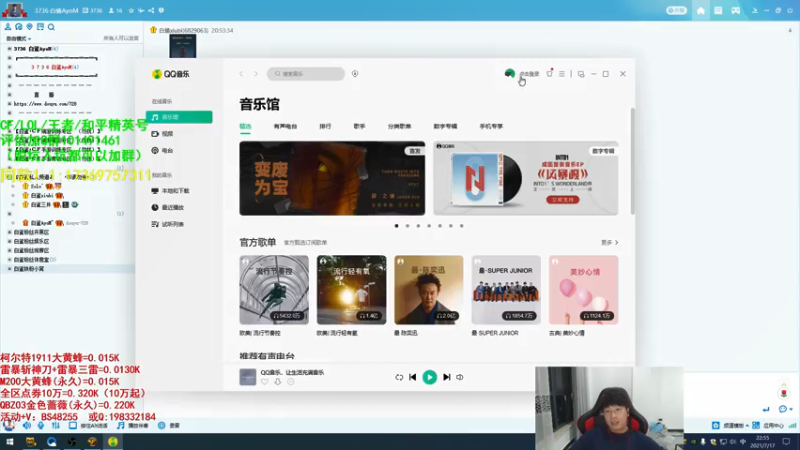
Task: Skip to the next track
Action: click(446, 377)
